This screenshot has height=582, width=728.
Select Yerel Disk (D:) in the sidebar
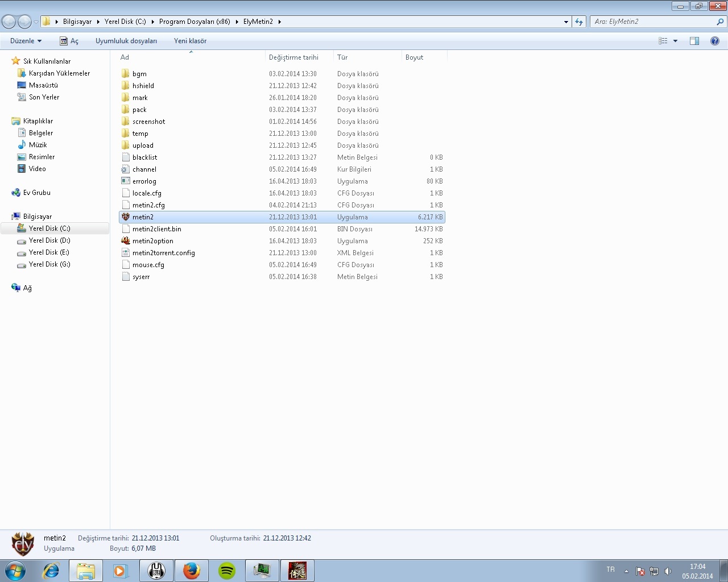click(49, 240)
